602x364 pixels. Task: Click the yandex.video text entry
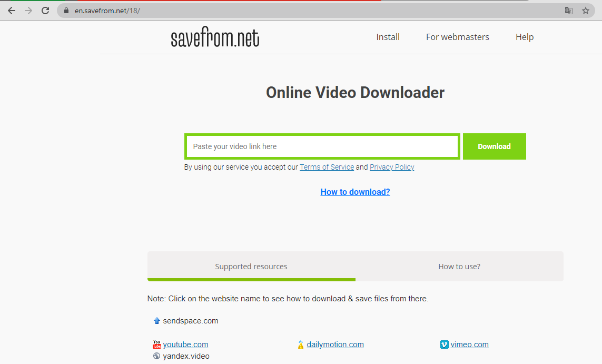click(186, 356)
